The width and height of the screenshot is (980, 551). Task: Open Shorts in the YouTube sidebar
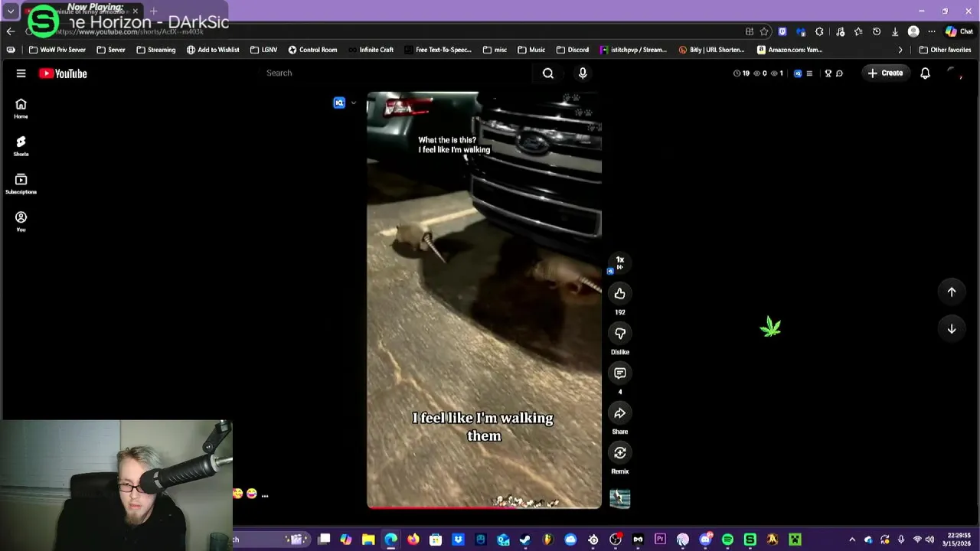(21, 146)
